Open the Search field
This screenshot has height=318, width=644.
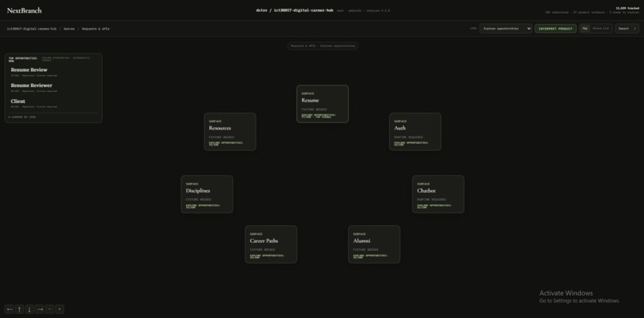point(626,29)
